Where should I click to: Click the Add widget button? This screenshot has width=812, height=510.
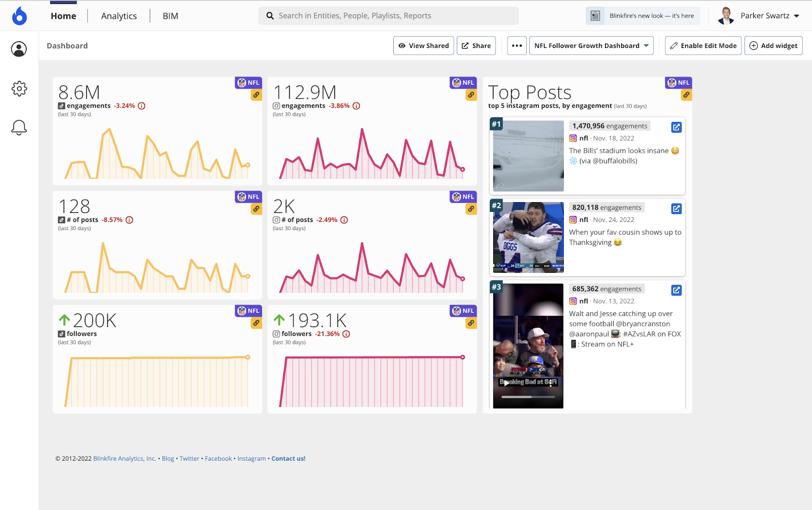[x=773, y=46]
